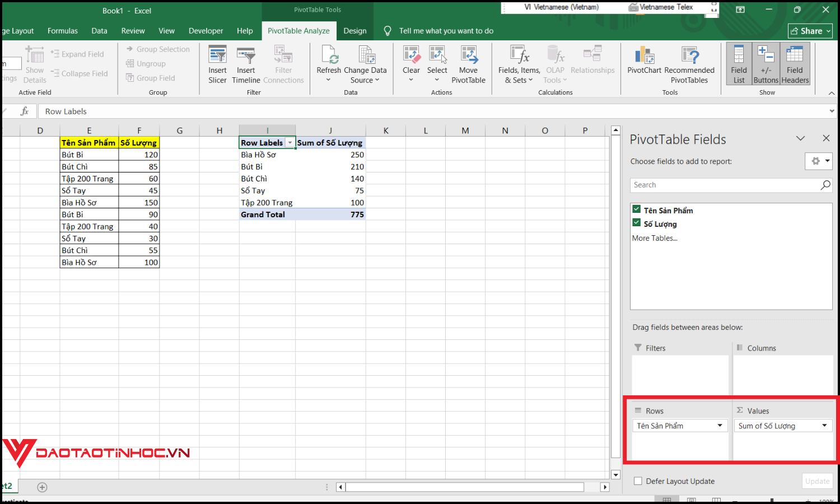Click the PivotTable Fields search box

pos(722,185)
